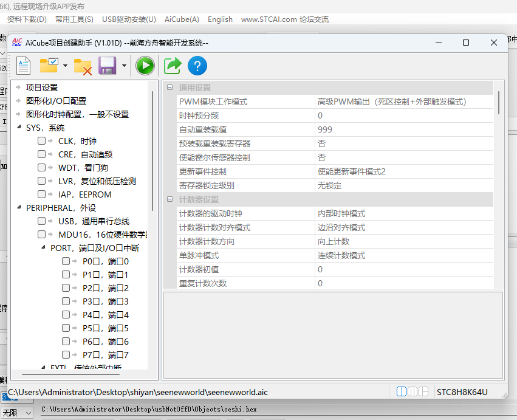This screenshot has height=420, width=517.
Task: Enable the CLK 时钟 checkbox
Action: click(x=41, y=140)
